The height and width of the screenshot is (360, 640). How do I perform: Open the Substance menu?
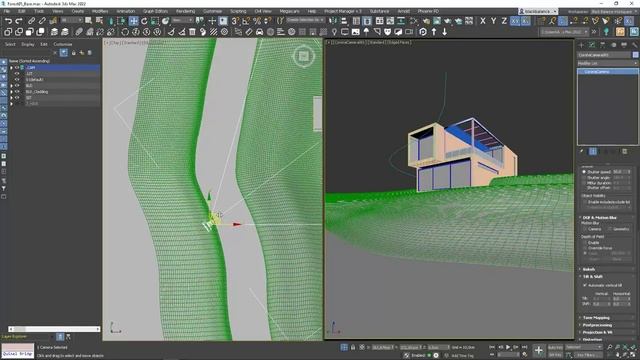coord(379,11)
